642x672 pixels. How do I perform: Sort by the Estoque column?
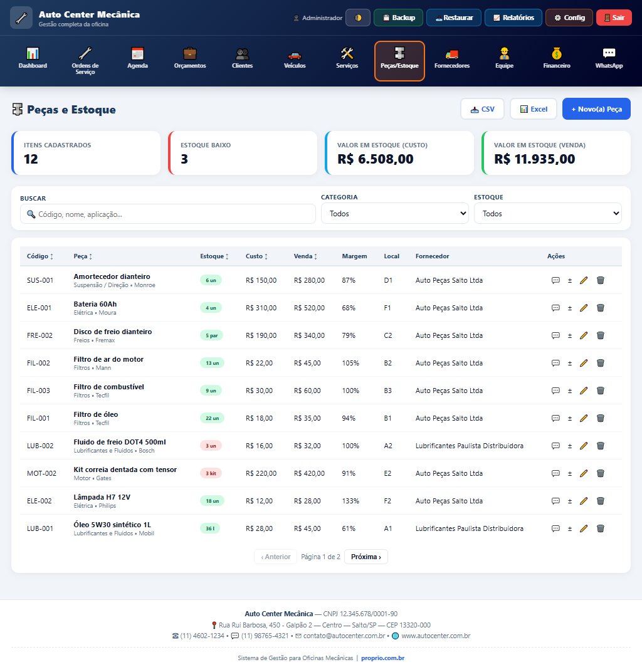[x=214, y=256]
